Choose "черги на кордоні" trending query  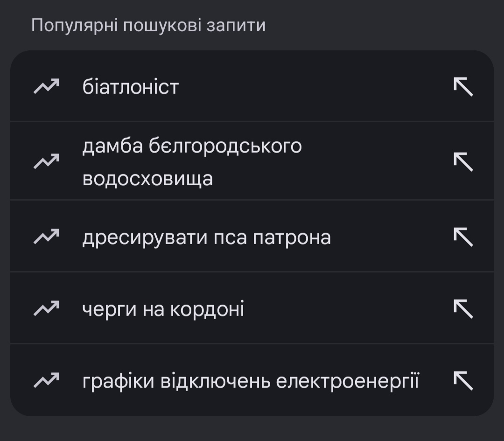[163, 309]
